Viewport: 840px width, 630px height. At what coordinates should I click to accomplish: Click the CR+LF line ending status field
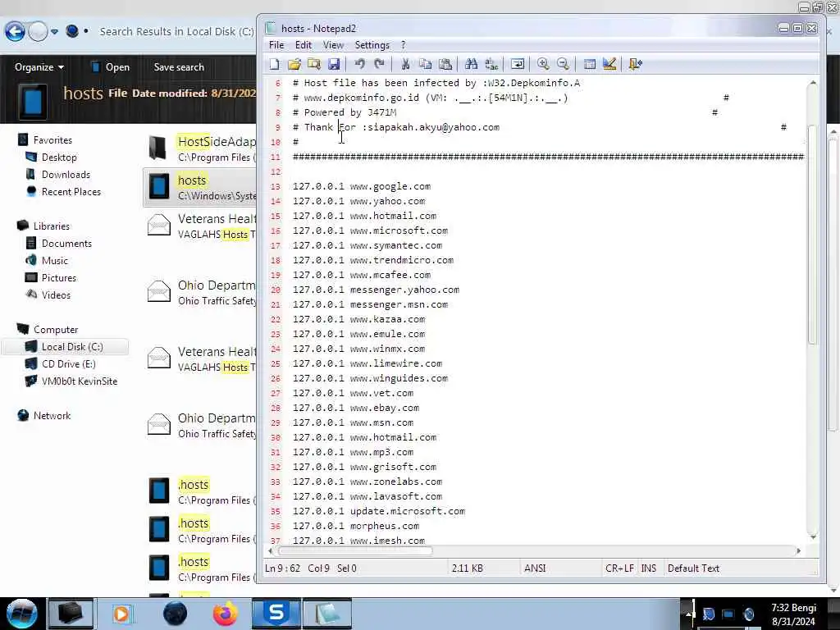(619, 568)
